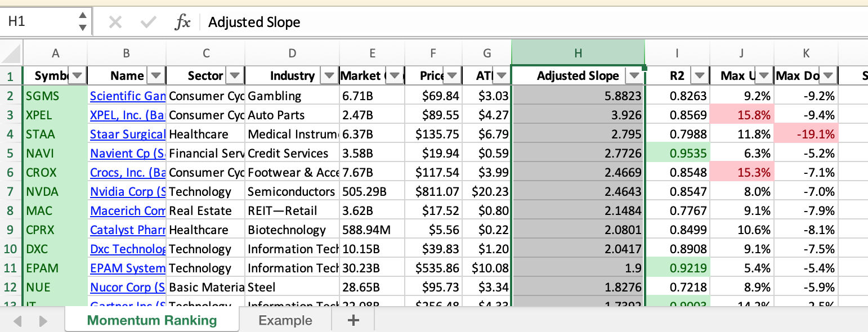The width and height of the screenshot is (868, 332).
Task: Open the Sector column filter dropdown
Action: point(235,76)
